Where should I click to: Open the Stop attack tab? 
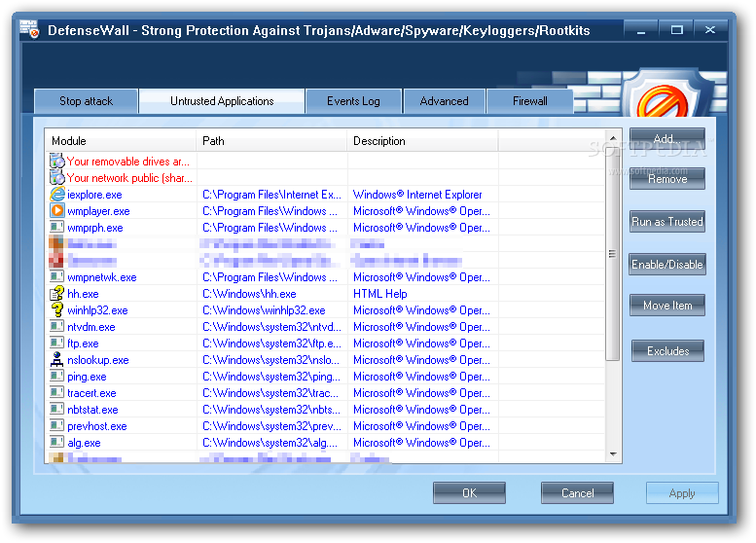[87, 101]
